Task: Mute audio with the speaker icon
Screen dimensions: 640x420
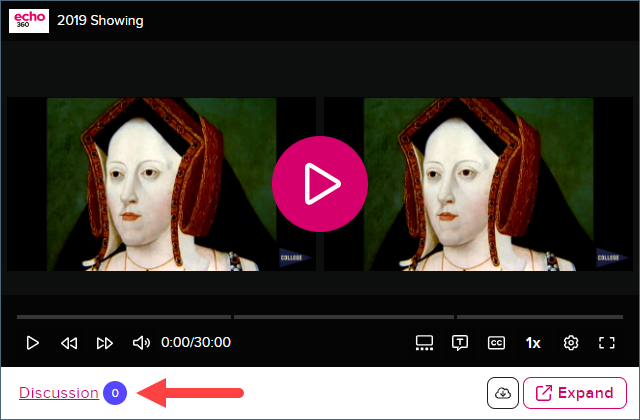Action: click(141, 343)
